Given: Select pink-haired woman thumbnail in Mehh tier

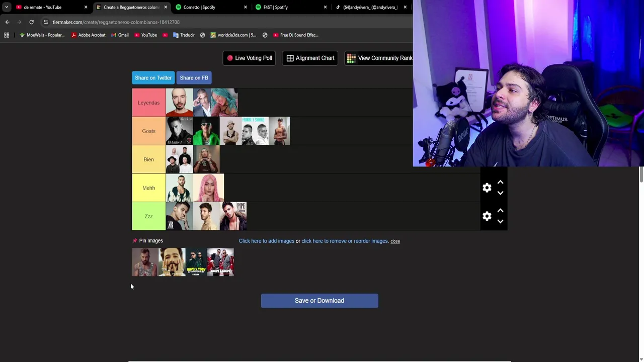Looking at the screenshot, I should pos(208,188).
